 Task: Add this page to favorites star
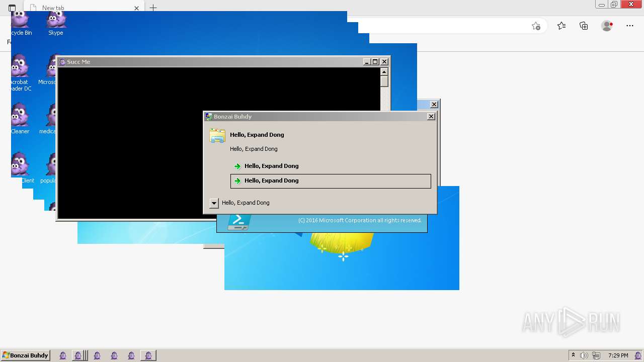536,26
